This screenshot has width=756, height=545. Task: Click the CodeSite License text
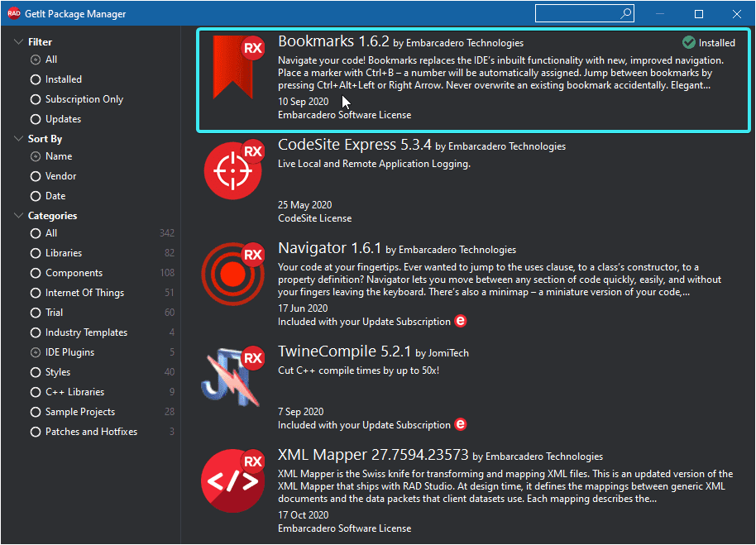coord(315,218)
